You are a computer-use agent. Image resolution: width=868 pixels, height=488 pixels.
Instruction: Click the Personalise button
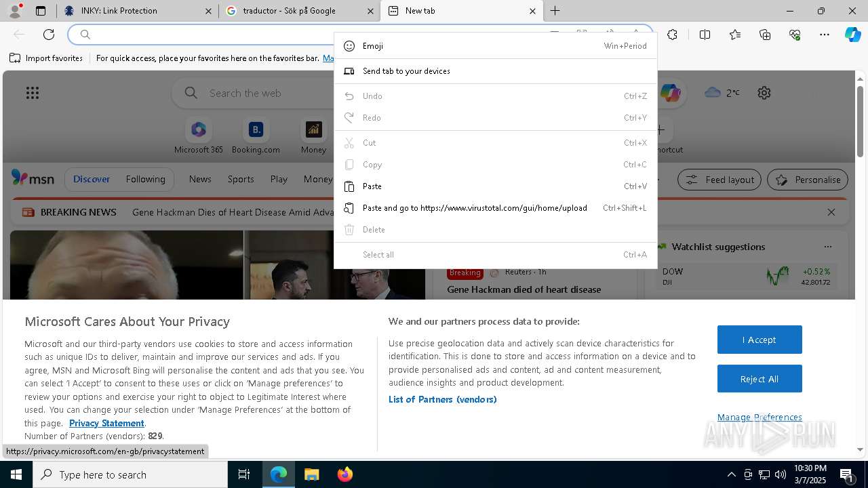pos(808,180)
